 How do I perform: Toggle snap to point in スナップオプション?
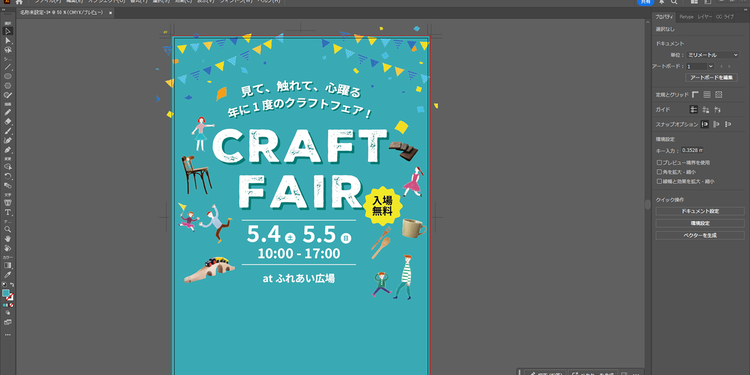705,124
